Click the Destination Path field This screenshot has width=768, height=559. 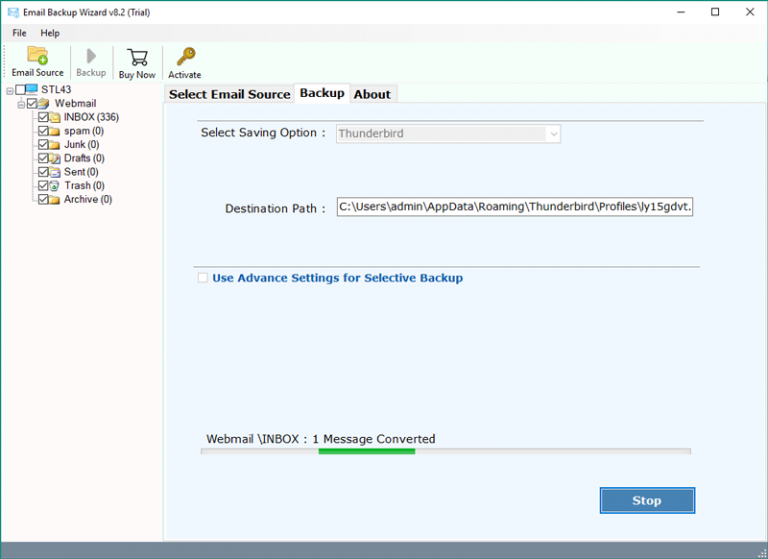pyautogui.click(x=515, y=207)
